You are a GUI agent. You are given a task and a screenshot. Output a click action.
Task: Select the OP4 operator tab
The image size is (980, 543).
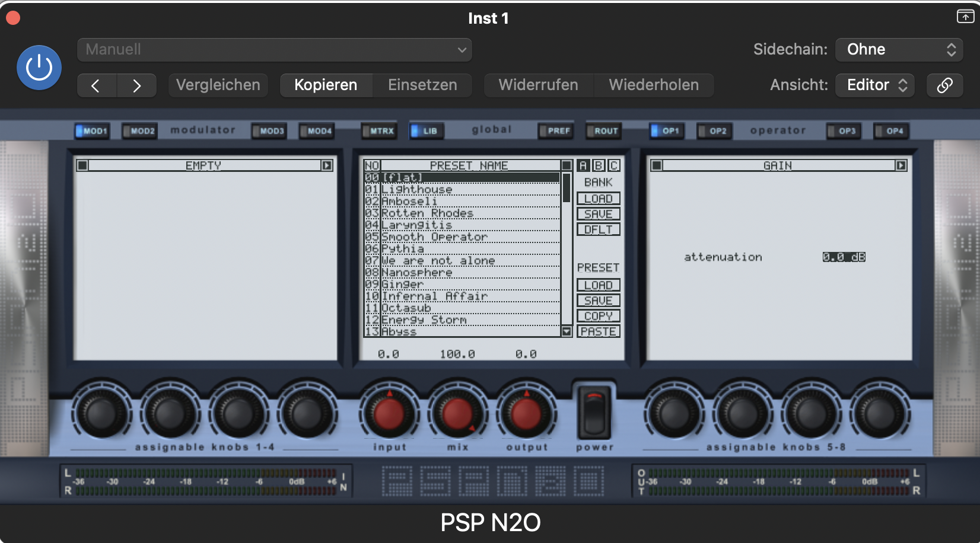click(x=892, y=130)
